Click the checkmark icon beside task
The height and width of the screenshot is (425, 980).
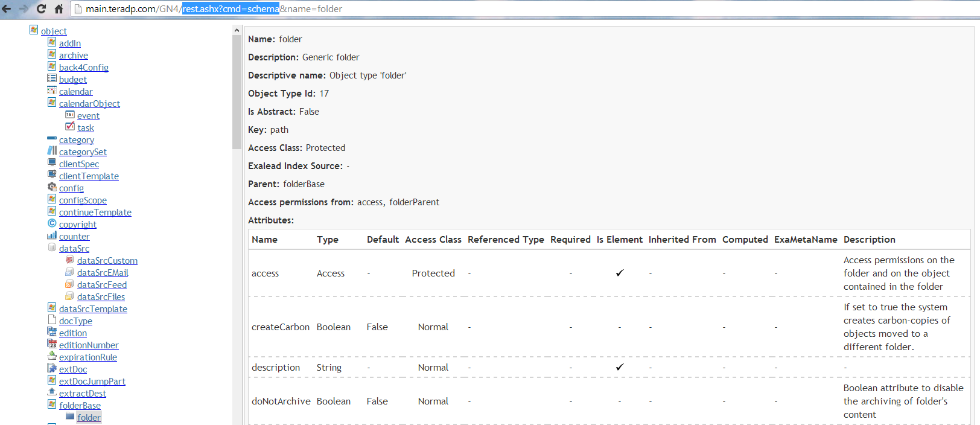pos(70,127)
